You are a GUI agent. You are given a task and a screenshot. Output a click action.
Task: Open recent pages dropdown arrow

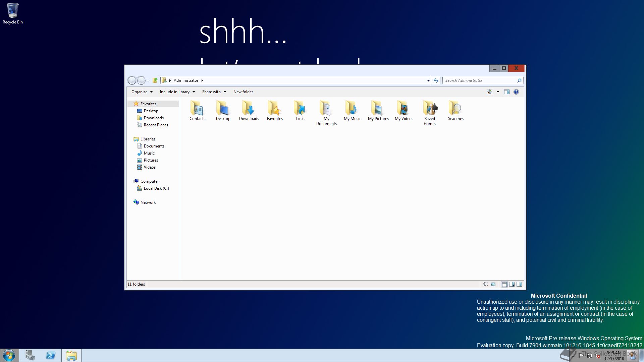coord(148,81)
